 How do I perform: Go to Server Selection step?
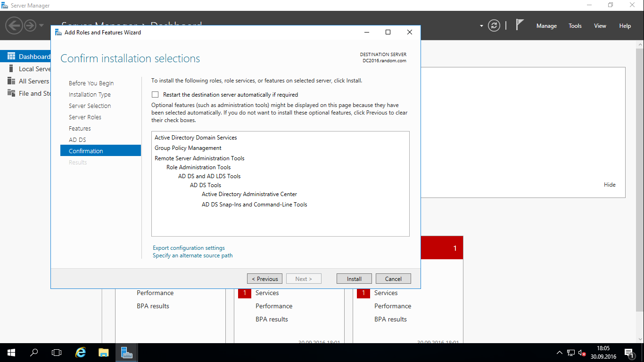point(90,106)
